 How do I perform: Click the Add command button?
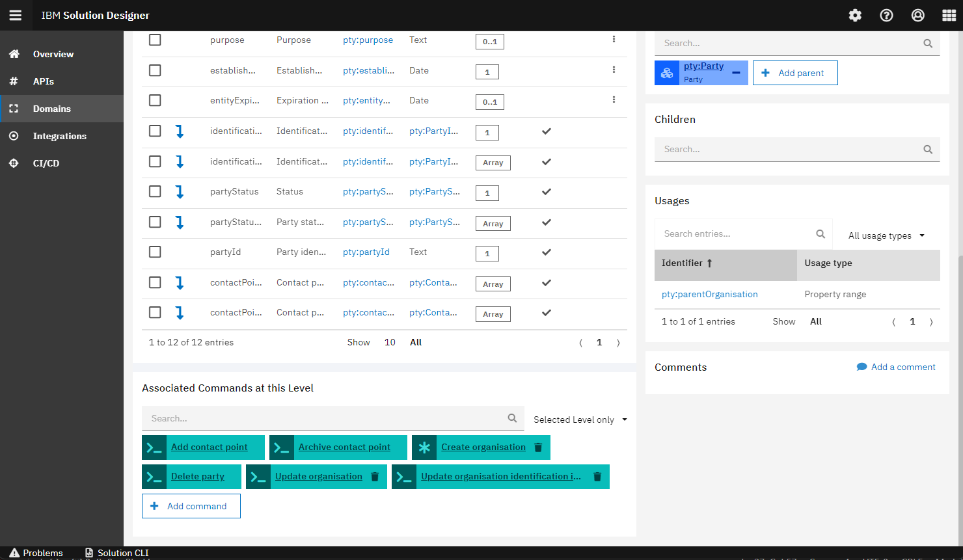[x=191, y=506]
